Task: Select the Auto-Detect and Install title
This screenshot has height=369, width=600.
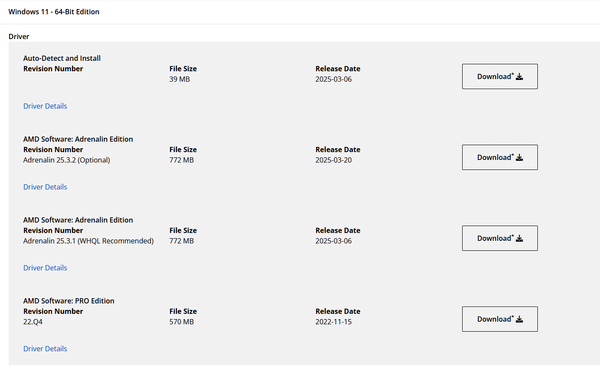Action: click(x=62, y=58)
